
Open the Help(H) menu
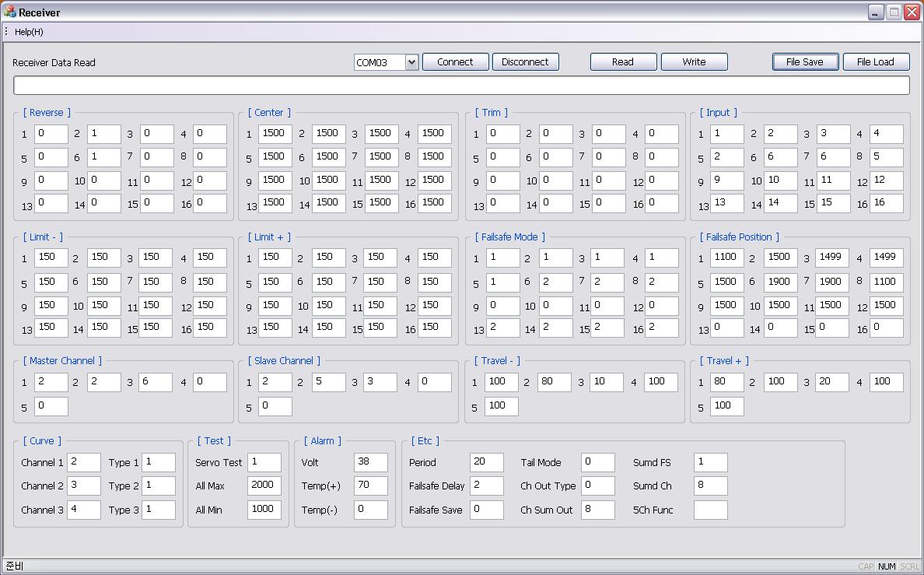(x=29, y=32)
